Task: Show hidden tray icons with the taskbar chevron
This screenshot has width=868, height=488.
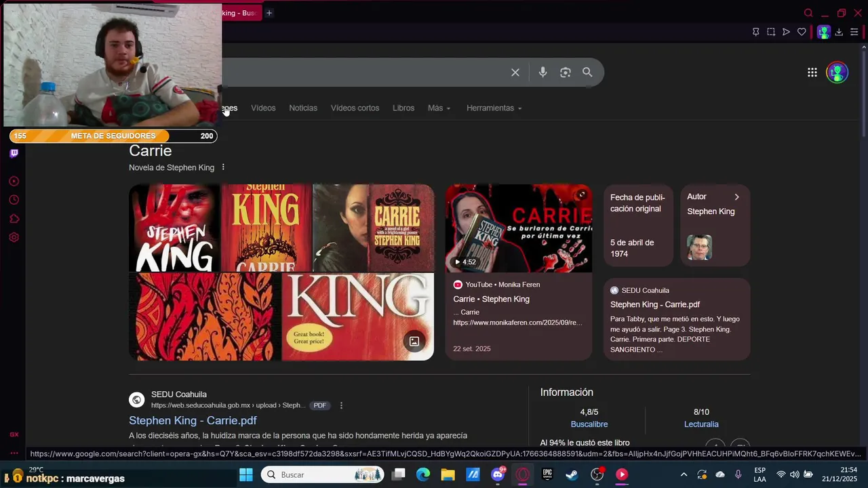Action: click(684, 474)
